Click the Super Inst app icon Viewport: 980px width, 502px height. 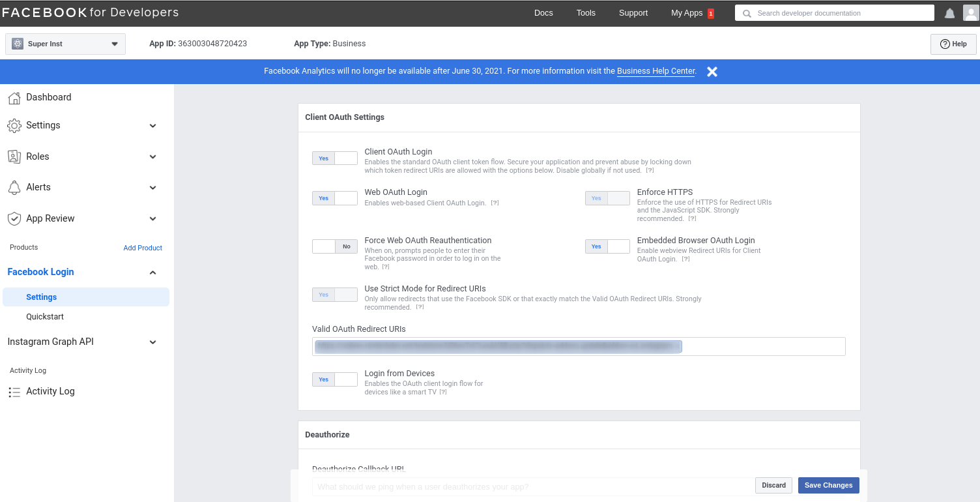pos(18,44)
